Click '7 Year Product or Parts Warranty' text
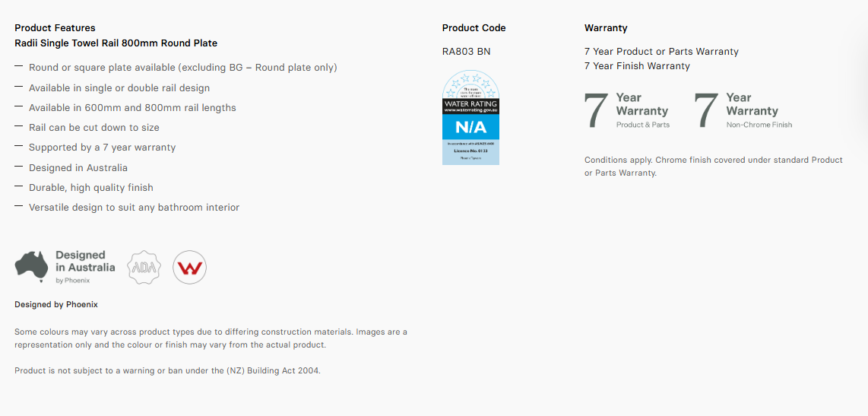The width and height of the screenshot is (868, 416). [x=661, y=52]
